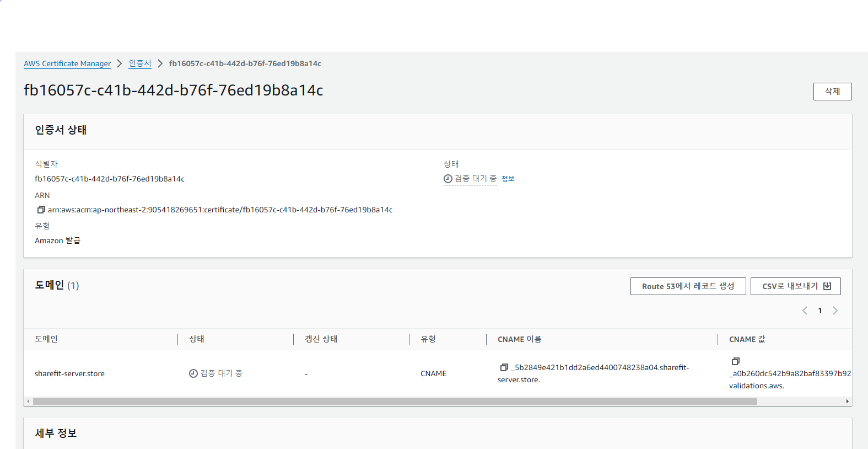The image size is (868, 449).
Task: Click the 검증 대기 중 status text
Action: click(476, 179)
